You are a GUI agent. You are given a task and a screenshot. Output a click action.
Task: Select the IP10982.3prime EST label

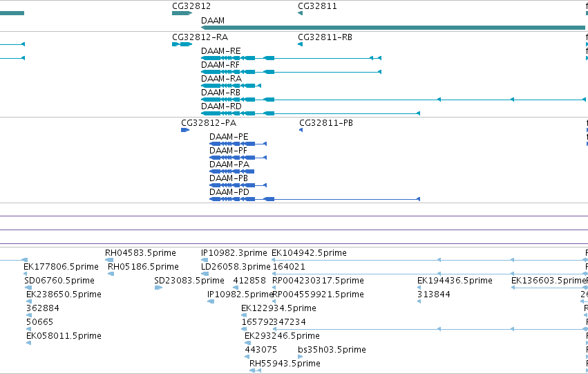234,253
